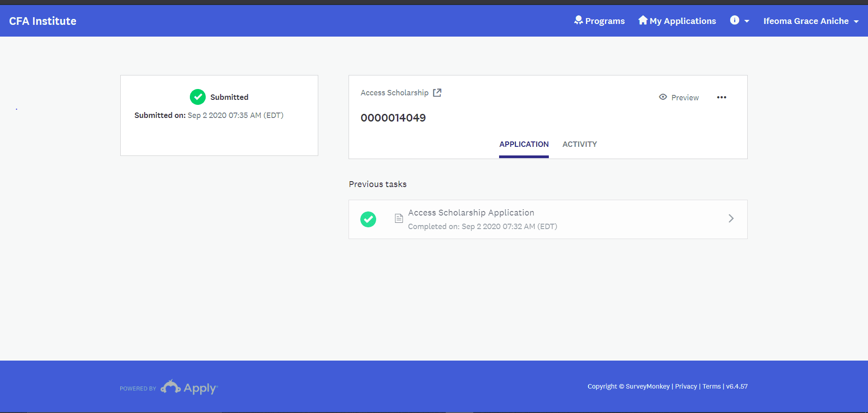Switch to the APPLICATION tab

pyautogui.click(x=524, y=144)
